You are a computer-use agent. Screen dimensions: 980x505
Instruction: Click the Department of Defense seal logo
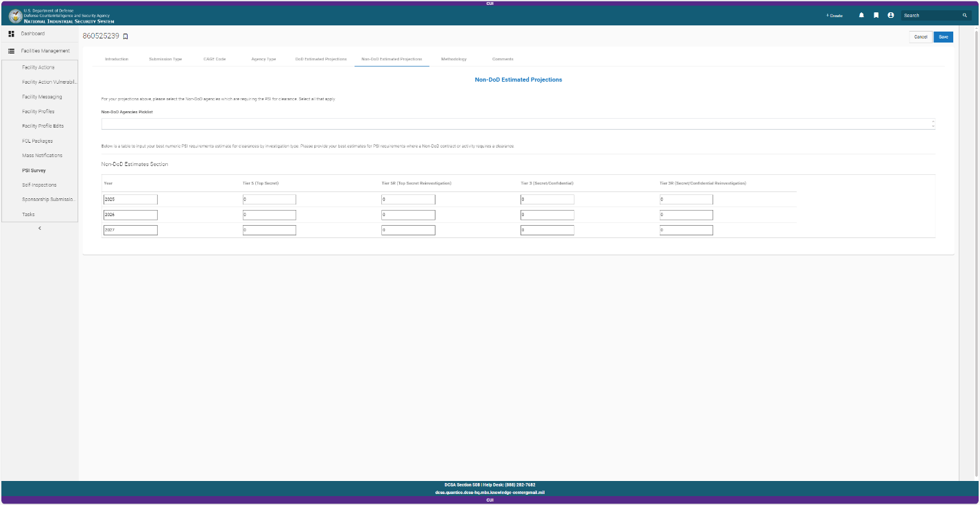[x=16, y=15]
